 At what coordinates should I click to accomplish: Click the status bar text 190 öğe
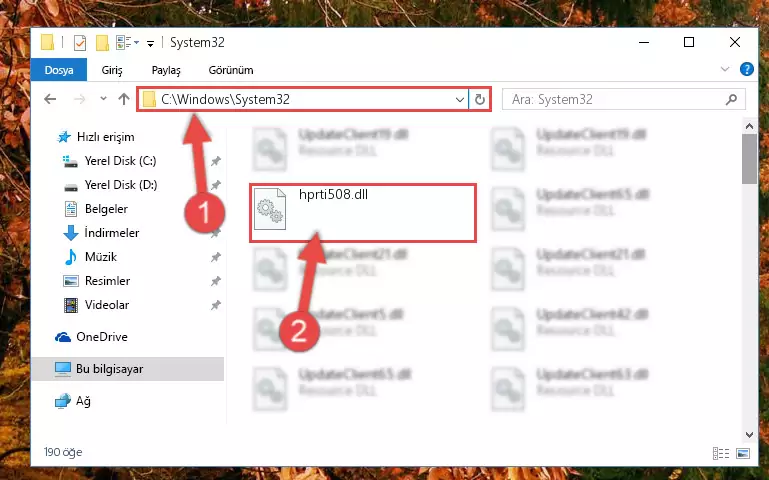pyautogui.click(x=63, y=452)
